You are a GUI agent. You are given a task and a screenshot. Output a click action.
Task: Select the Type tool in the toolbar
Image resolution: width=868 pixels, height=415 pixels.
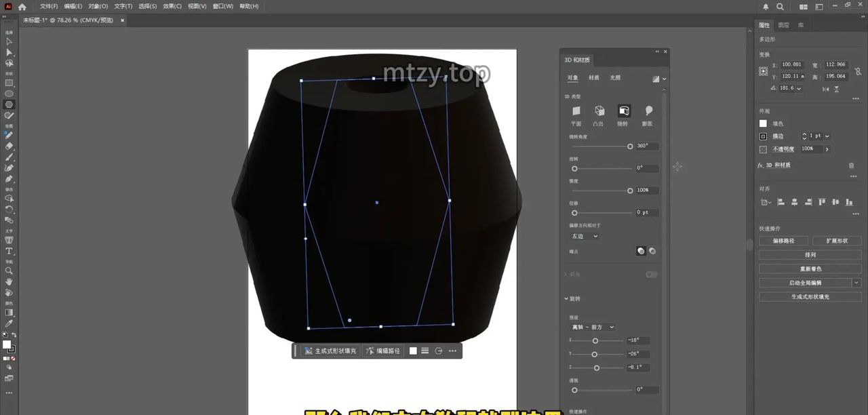tap(9, 252)
